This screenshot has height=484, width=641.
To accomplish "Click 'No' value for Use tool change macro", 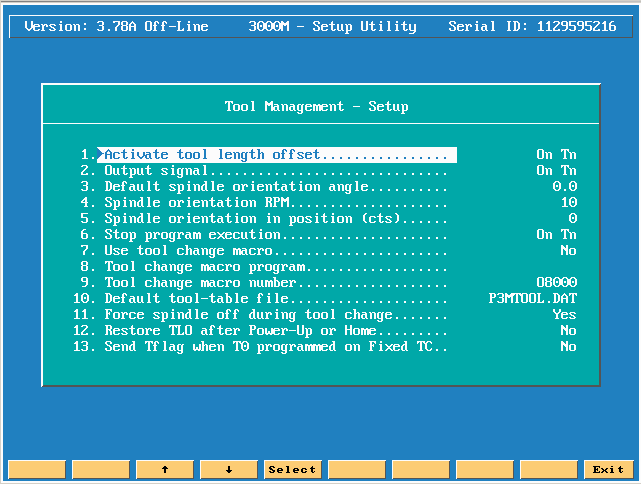I will point(568,251).
